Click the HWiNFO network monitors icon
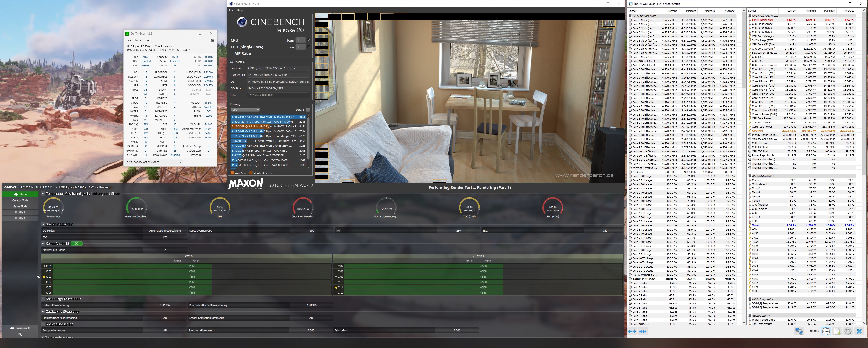868x348 pixels. coord(799,331)
